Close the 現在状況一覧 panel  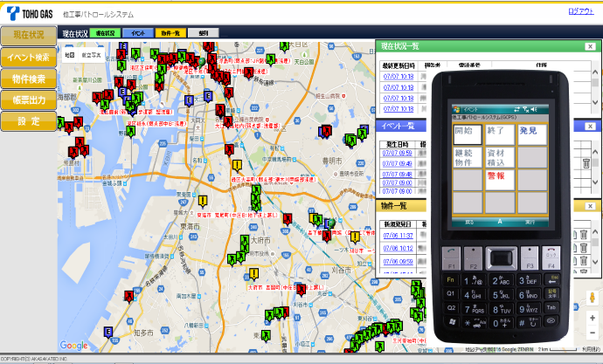pyautogui.click(x=590, y=46)
